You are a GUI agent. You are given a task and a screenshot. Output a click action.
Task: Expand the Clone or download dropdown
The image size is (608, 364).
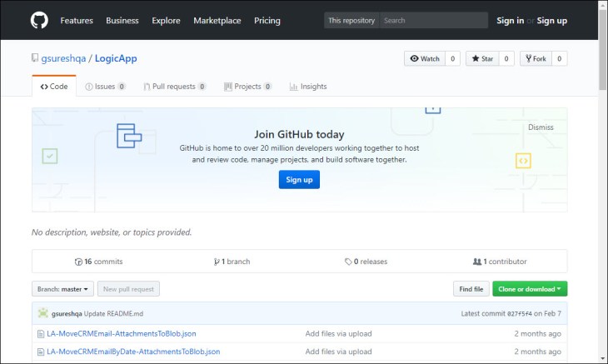tap(530, 289)
